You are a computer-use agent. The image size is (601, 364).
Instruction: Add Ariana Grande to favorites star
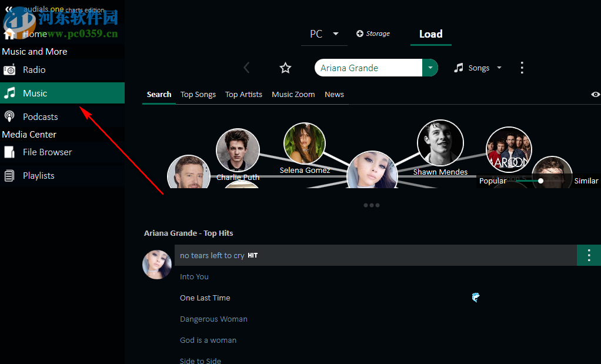pos(285,68)
